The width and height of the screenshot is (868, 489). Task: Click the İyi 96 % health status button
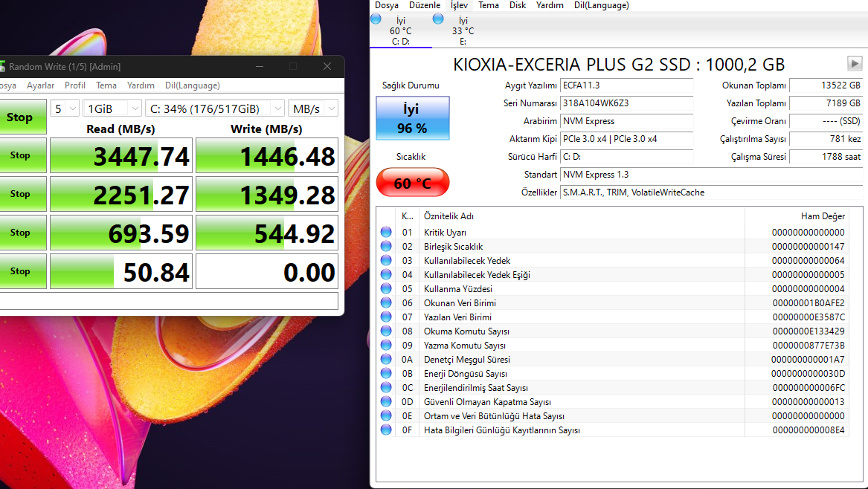click(412, 118)
